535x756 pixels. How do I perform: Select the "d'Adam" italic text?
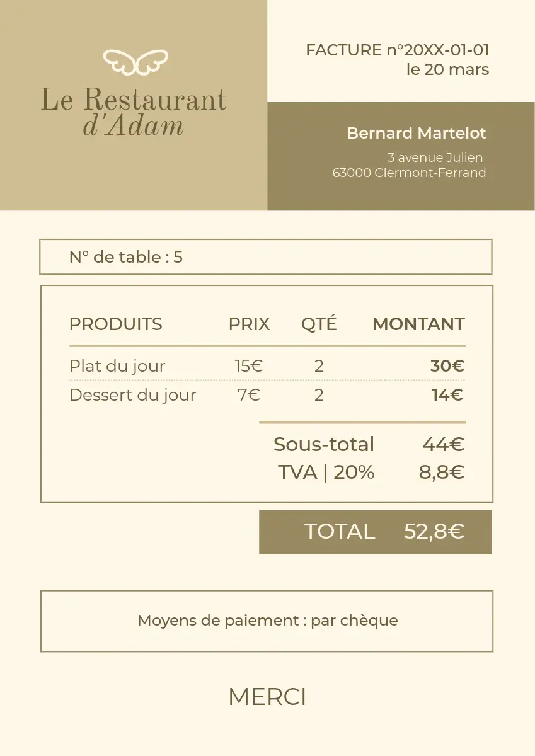(x=134, y=126)
